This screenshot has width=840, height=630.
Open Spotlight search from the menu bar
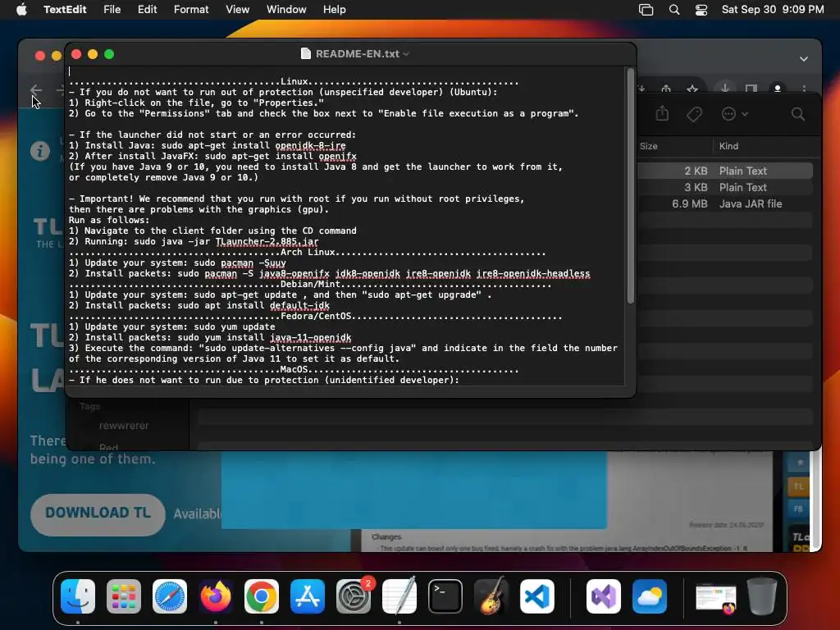pyautogui.click(x=674, y=10)
